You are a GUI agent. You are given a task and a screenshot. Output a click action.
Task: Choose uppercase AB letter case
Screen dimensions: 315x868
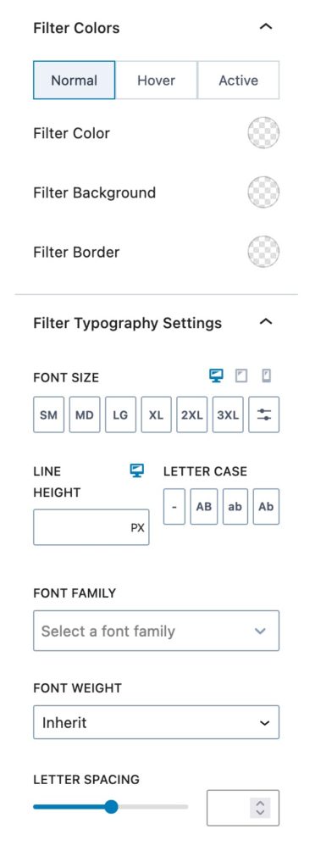pyautogui.click(x=204, y=507)
